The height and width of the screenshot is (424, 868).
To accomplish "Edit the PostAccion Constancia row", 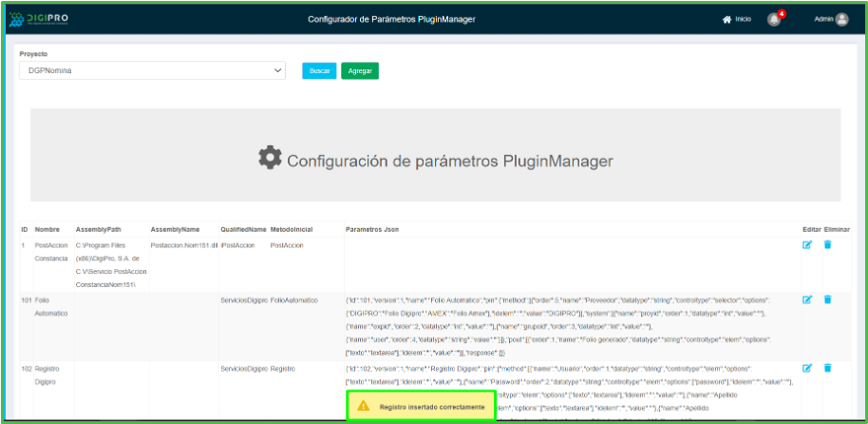I will [x=807, y=245].
